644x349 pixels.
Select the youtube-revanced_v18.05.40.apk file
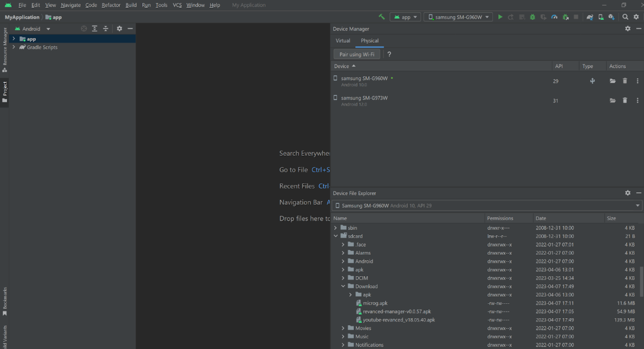click(398, 319)
